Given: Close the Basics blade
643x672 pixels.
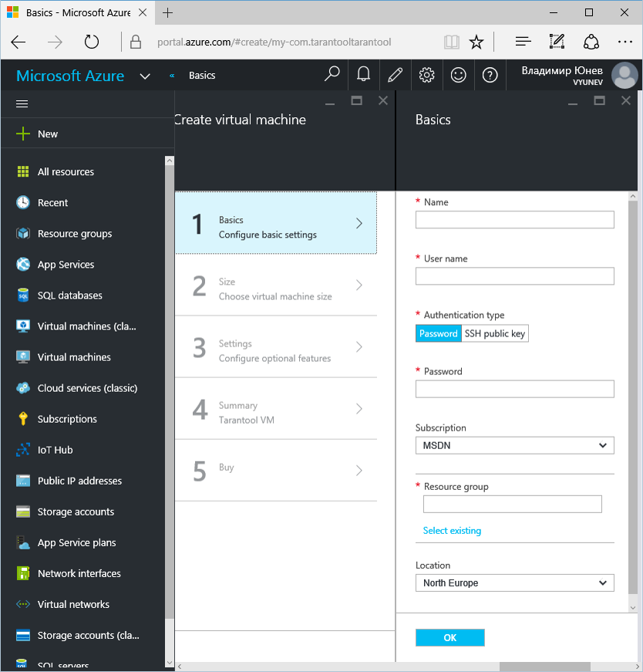Looking at the screenshot, I should (x=626, y=101).
